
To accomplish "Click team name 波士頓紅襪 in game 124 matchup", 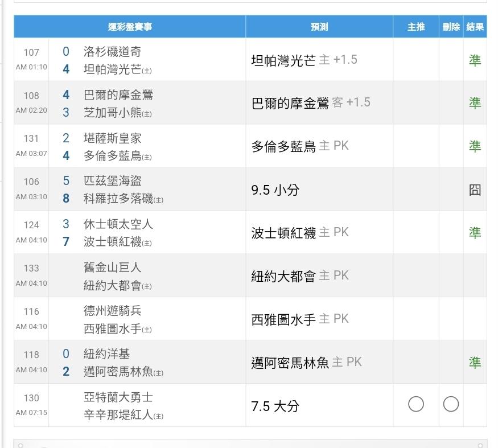I will pos(113,242).
